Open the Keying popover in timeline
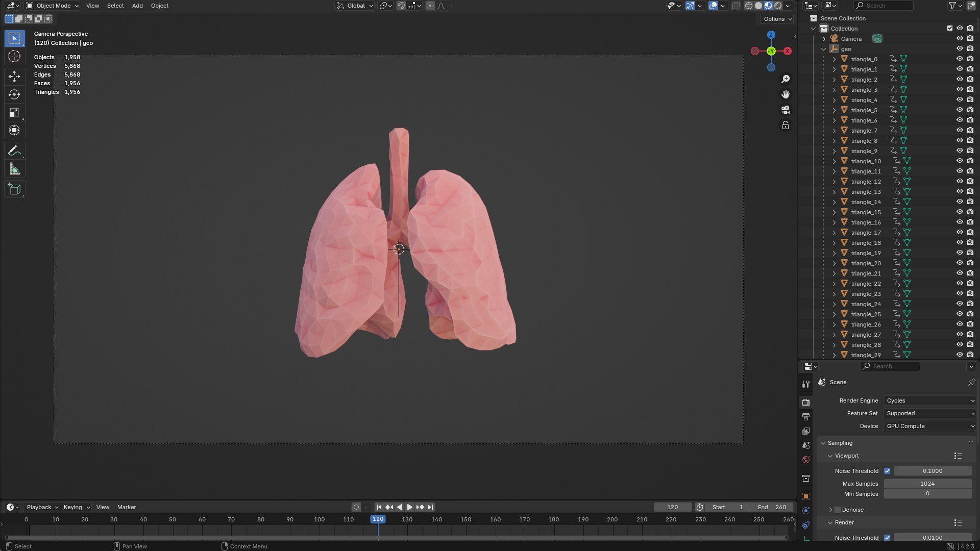This screenshot has height=551, width=980. pos(76,507)
